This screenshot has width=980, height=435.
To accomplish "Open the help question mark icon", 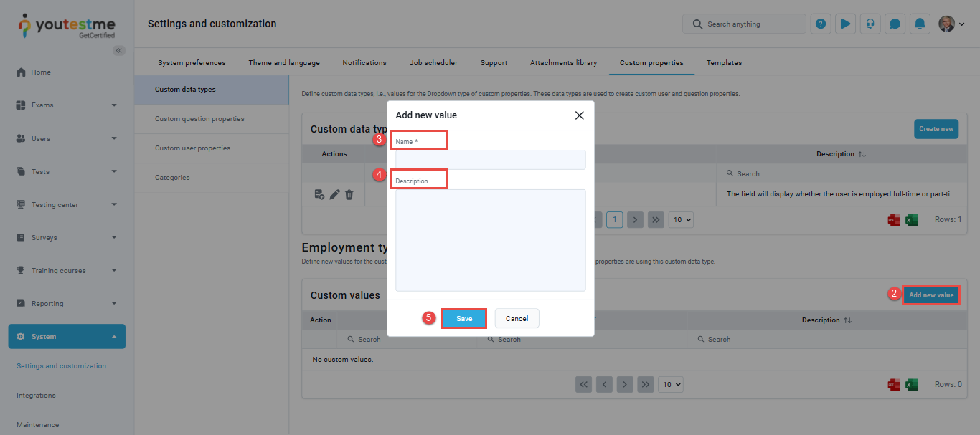I will pyautogui.click(x=821, y=24).
